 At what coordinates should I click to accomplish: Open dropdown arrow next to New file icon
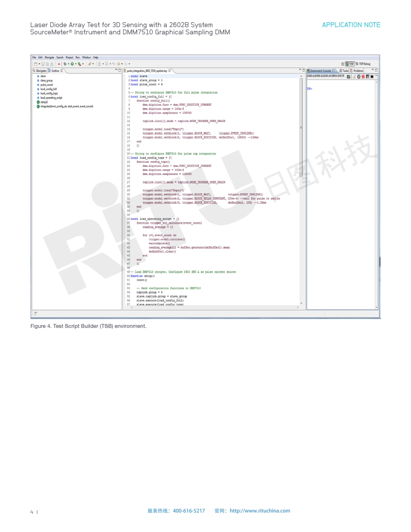(38, 63)
